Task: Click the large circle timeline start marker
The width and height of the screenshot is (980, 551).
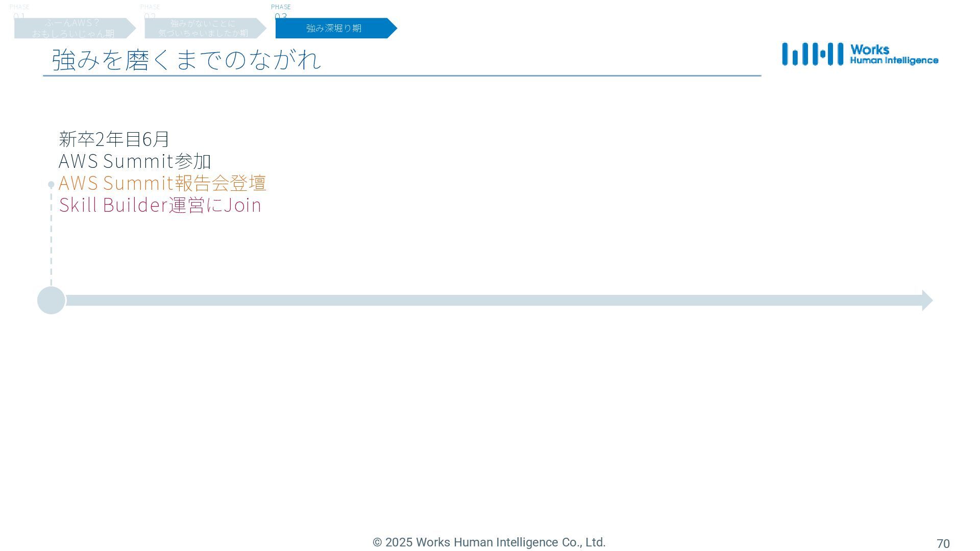Action: (x=51, y=300)
